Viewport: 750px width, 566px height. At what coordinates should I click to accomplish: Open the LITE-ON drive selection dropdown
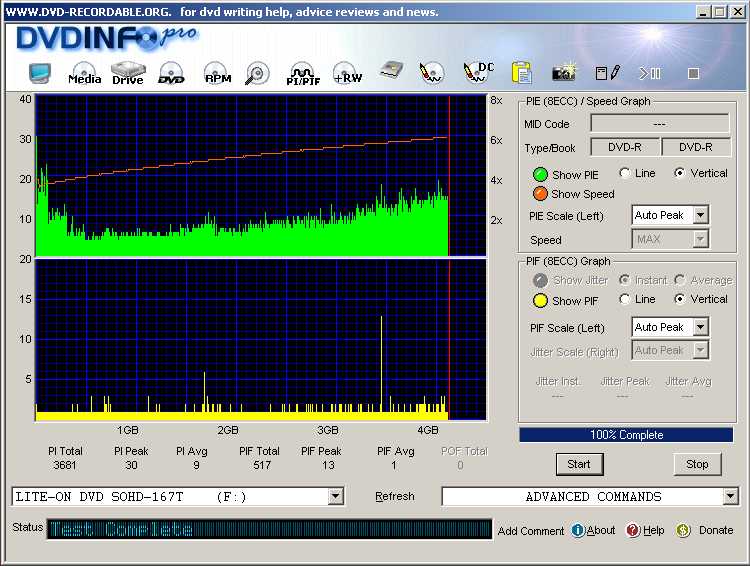click(336, 497)
